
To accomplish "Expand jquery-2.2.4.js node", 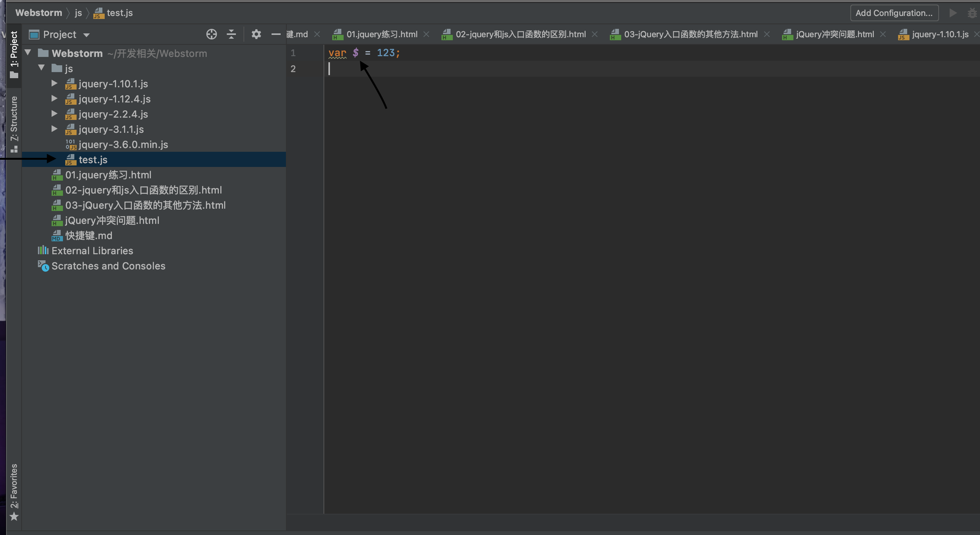I will [54, 114].
